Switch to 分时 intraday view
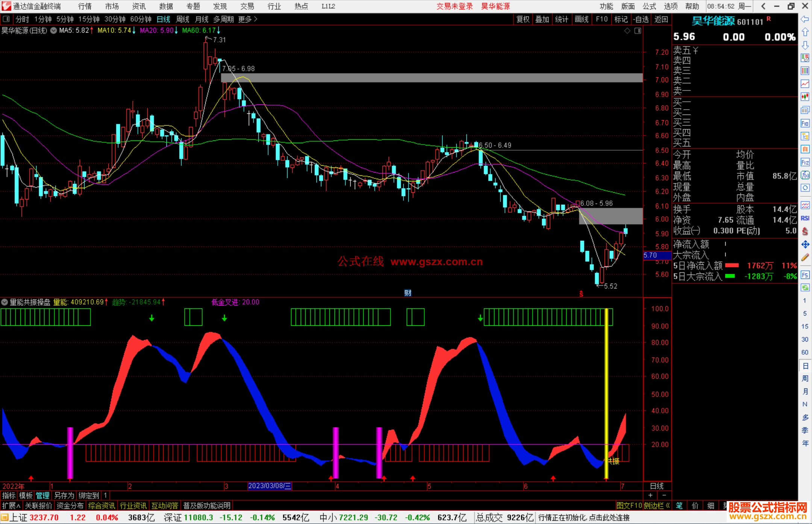Screen dimensions: 812x524 [22, 19]
